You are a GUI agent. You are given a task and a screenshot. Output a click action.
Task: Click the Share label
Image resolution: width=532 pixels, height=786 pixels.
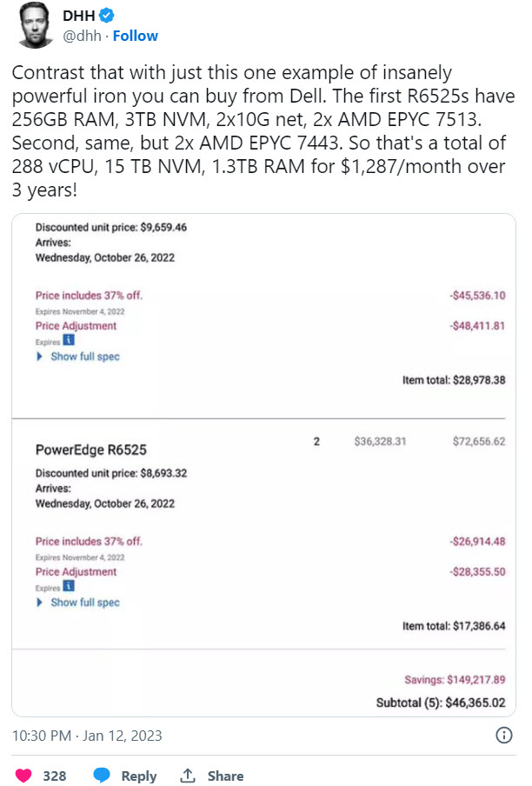tap(225, 776)
